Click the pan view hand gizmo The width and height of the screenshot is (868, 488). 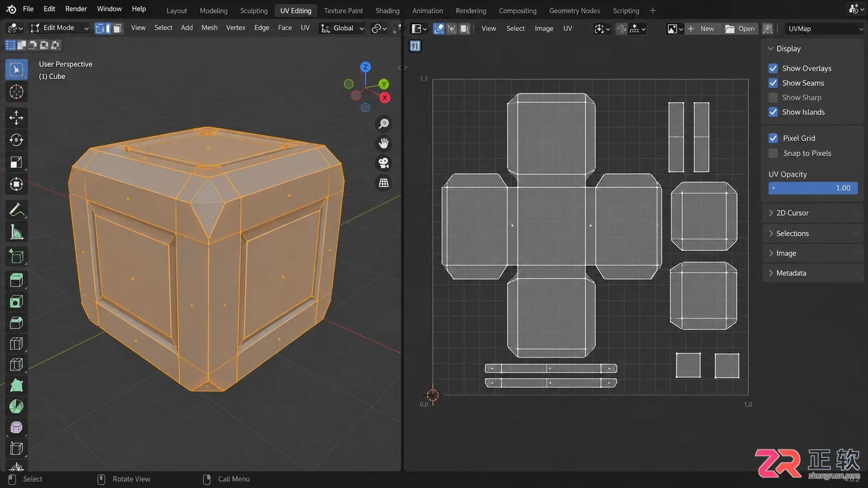point(383,143)
